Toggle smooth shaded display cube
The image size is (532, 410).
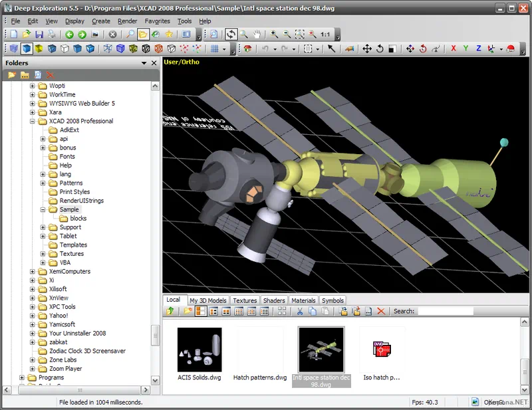(x=27, y=49)
